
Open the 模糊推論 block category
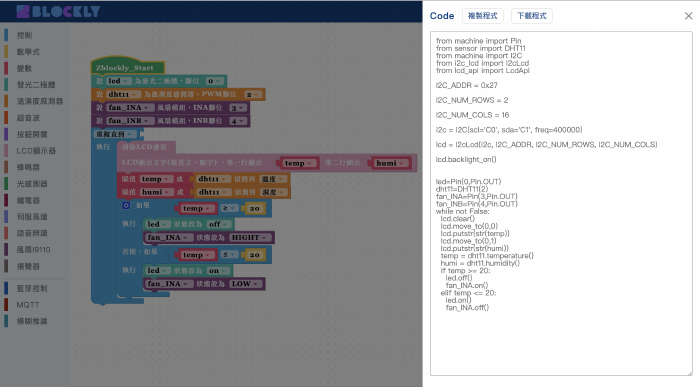32,321
